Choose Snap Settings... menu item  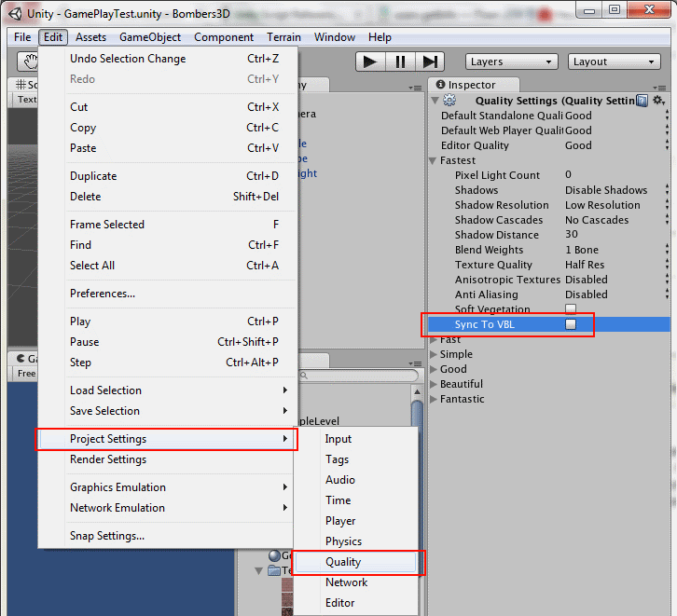[168, 536]
